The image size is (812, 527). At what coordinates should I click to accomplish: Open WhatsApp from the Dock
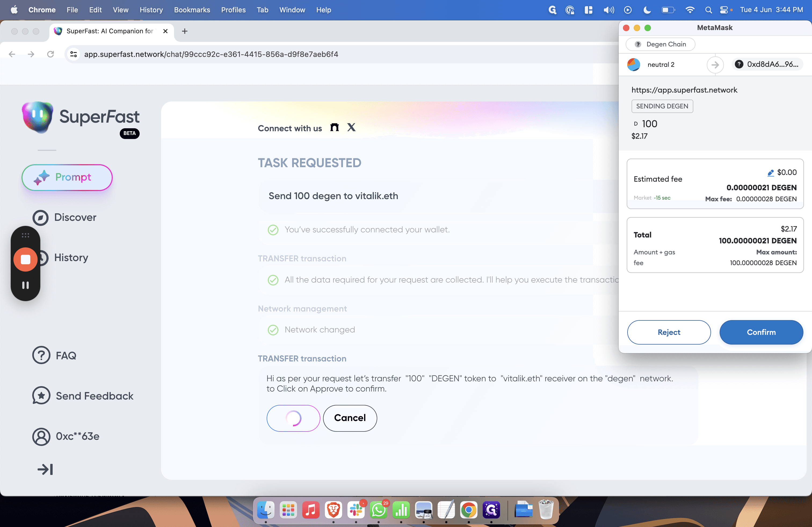pyautogui.click(x=378, y=510)
